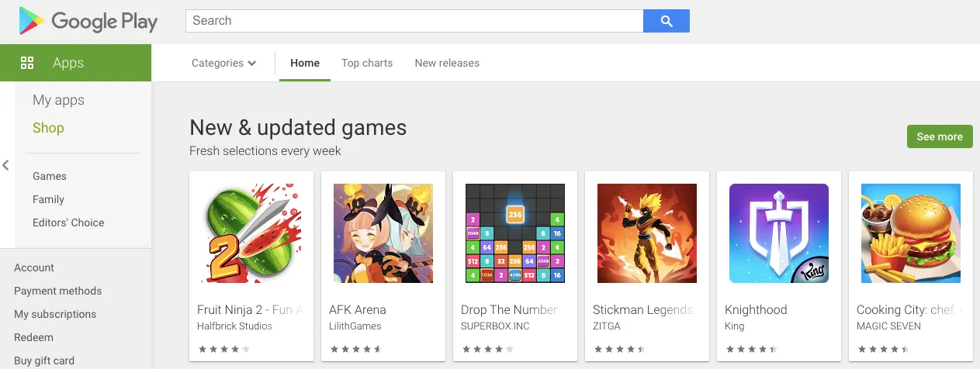This screenshot has width=980, height=369.
Task: Click the See more button
Action: 939,136
